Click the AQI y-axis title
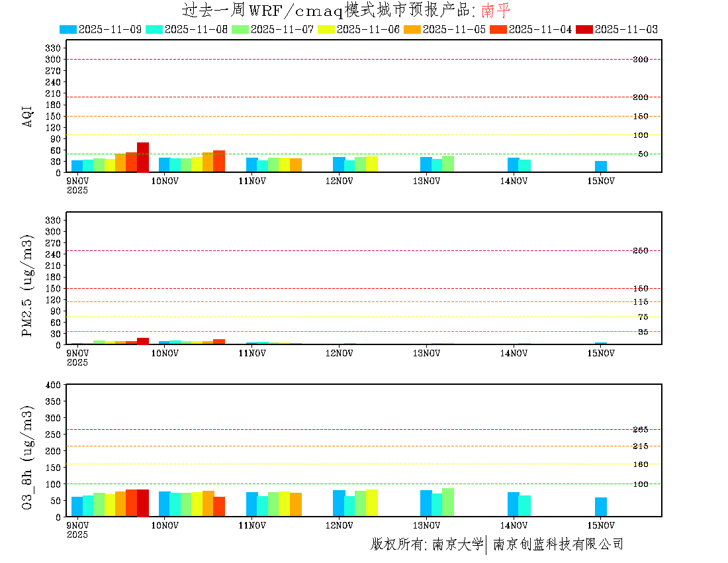This screenshot has height=563, width=728. click(28, 116)
